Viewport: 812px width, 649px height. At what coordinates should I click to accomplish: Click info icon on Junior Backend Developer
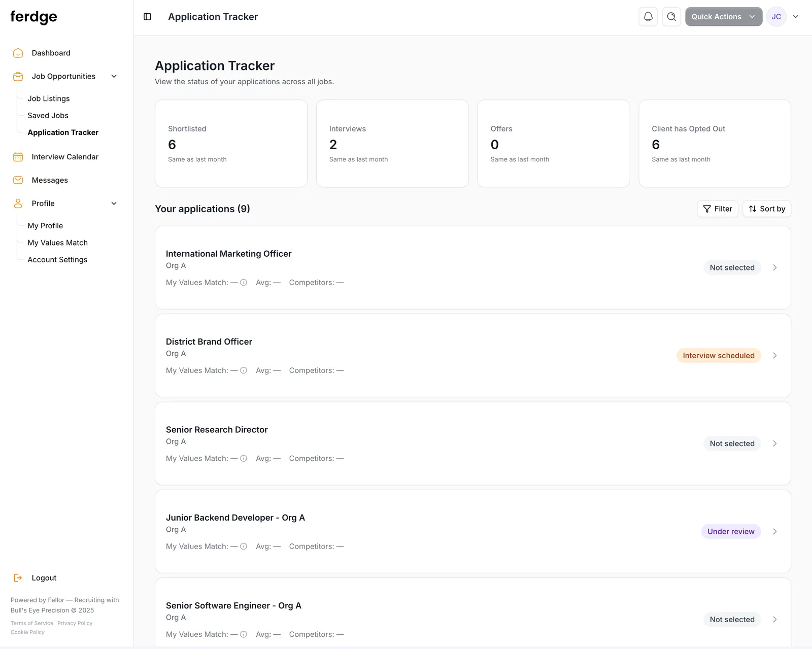pyautogui.click(x=244, y=546)
